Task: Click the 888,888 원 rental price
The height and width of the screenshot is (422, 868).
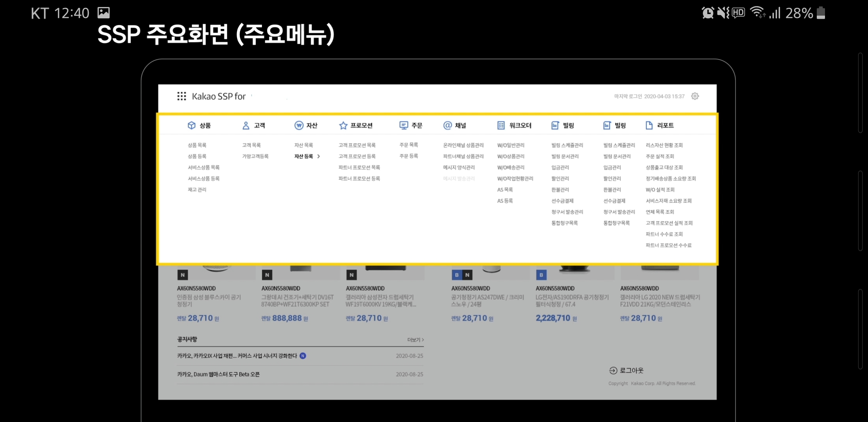Action: [285, 318]
